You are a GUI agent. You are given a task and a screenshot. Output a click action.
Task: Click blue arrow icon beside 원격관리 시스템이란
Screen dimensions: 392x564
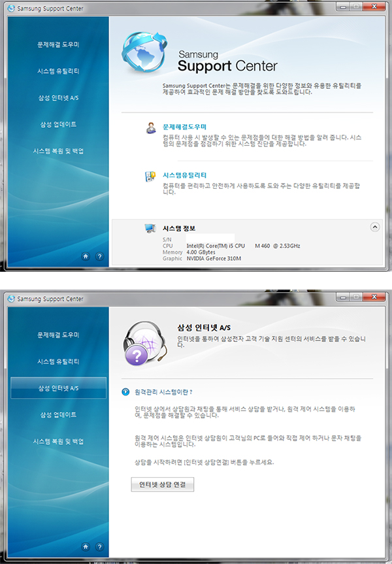[x=125, y=391]
